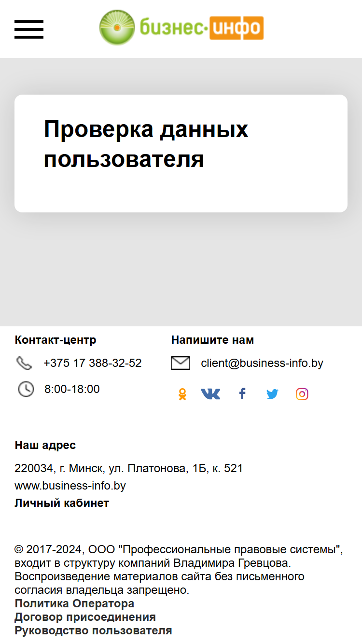The height and width of the screenshot is (644, 362).
Task: Open the www.business-info.by link
Action: pyautogui.click(x=70, y=486)
